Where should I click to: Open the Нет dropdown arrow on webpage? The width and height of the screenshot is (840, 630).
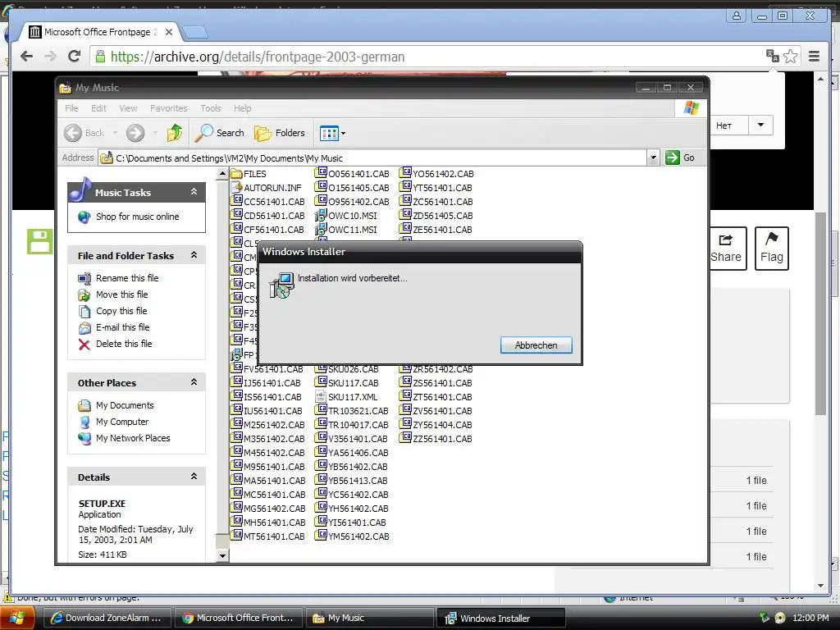click(760, 126)
